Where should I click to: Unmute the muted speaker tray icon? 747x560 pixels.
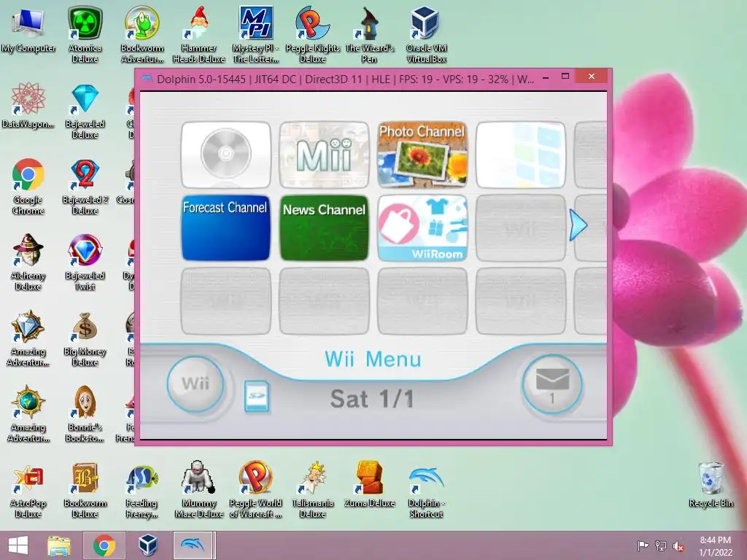678,546
